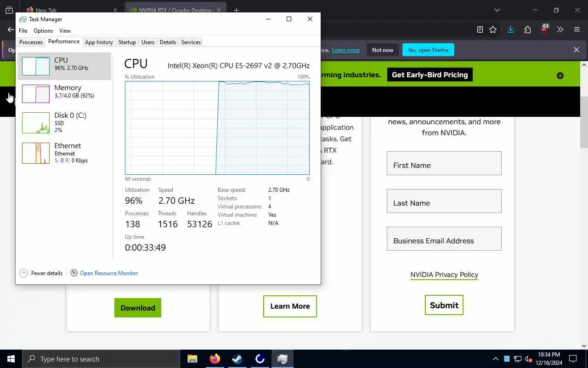Open the File menu in Task Manager
Image resolution: width=588 pixels, height=368 pixels.
point(23,31)
